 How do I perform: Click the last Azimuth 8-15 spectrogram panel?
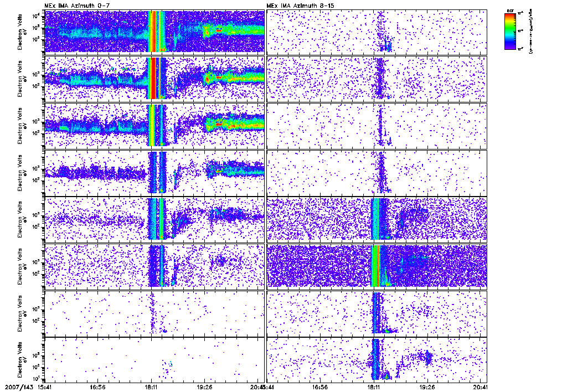[377, 360]
